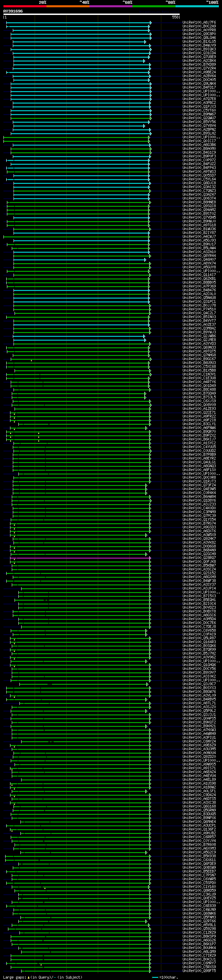Select UniRef100_Q98FT5 label
The height and width of the screenshot is (980, 222).
199,971
